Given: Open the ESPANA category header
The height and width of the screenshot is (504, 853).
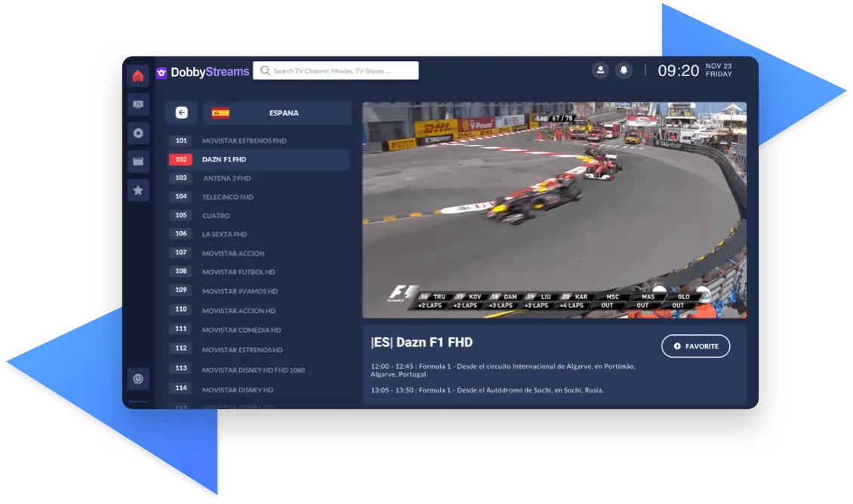Looking at the screenshot, I should [x=285, y=112].
